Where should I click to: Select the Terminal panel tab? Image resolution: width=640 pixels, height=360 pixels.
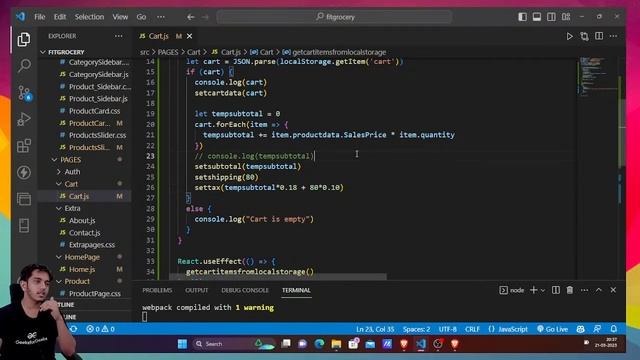296,290
